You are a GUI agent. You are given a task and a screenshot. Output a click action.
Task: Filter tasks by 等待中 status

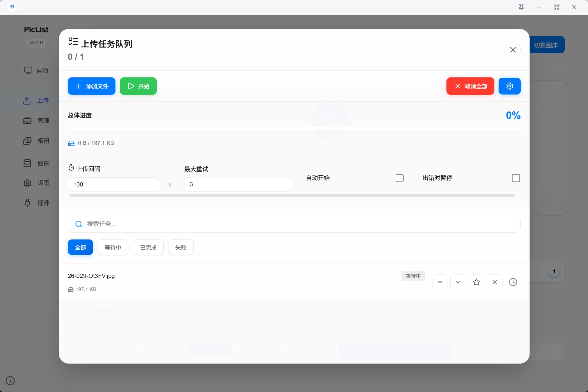point(113,247)
